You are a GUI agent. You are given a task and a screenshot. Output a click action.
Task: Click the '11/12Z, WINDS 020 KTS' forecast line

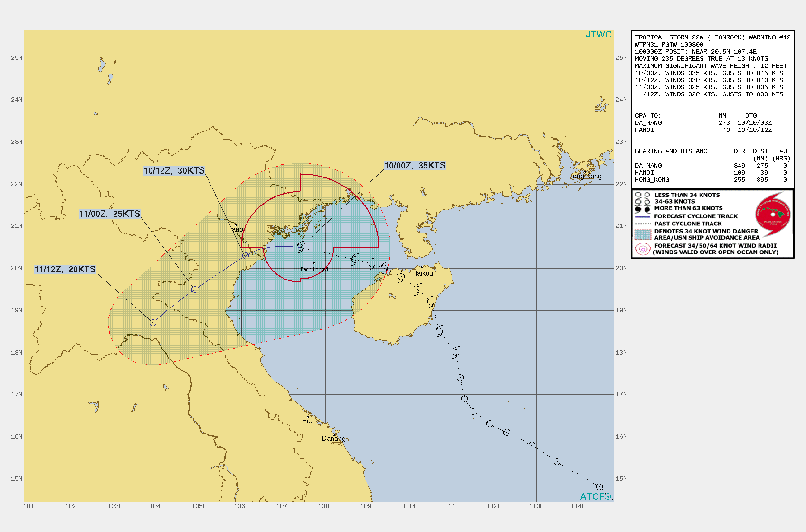pos(709,94)
